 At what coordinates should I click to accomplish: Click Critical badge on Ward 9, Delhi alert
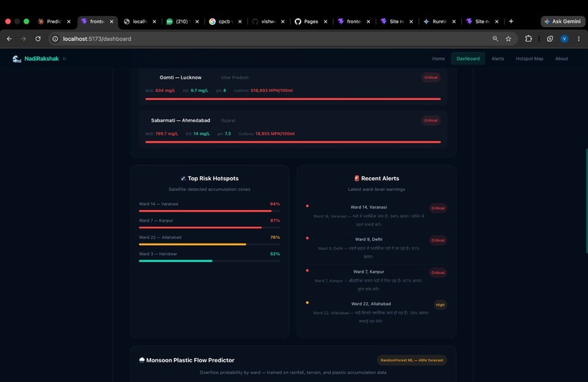coord(438,241)
